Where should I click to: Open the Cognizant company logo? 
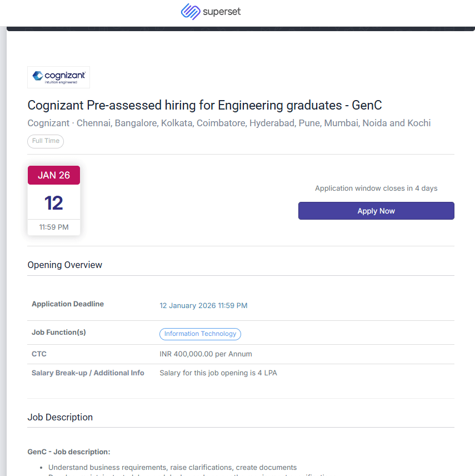pyautogui.click(x=58, y=77)
